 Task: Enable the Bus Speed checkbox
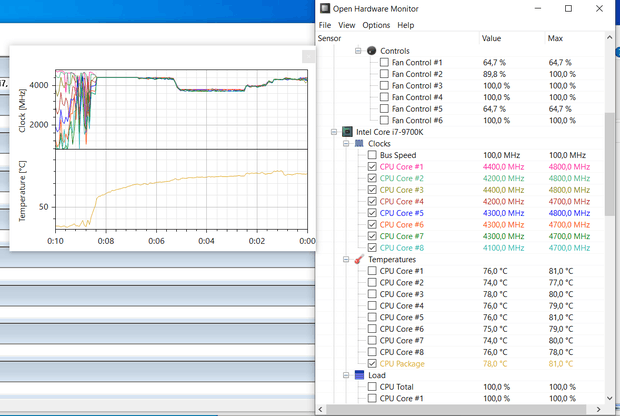click(373, 155)
